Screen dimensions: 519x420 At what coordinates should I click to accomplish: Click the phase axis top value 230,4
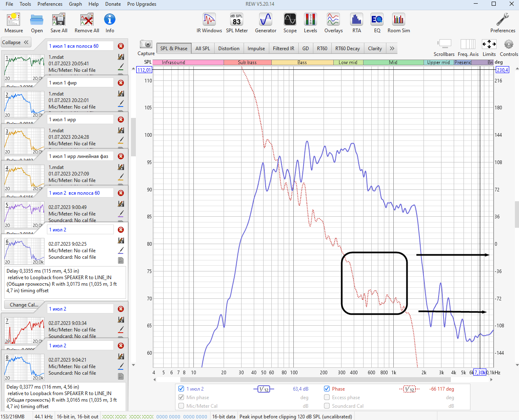[502, 70]
